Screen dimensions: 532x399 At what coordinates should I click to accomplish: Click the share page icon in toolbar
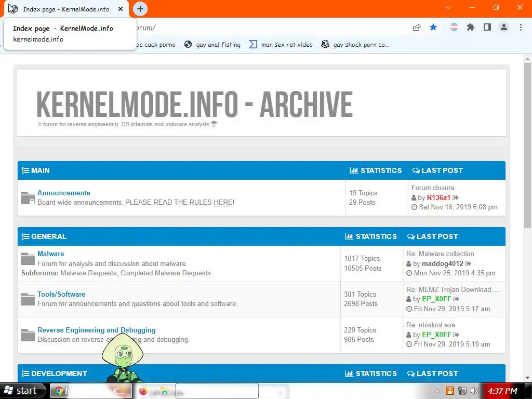417,28
